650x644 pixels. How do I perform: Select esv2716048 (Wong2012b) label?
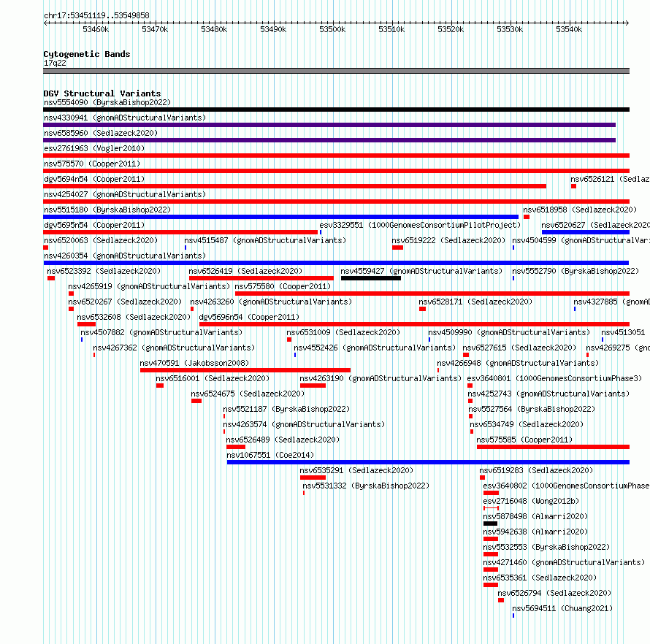531,501
